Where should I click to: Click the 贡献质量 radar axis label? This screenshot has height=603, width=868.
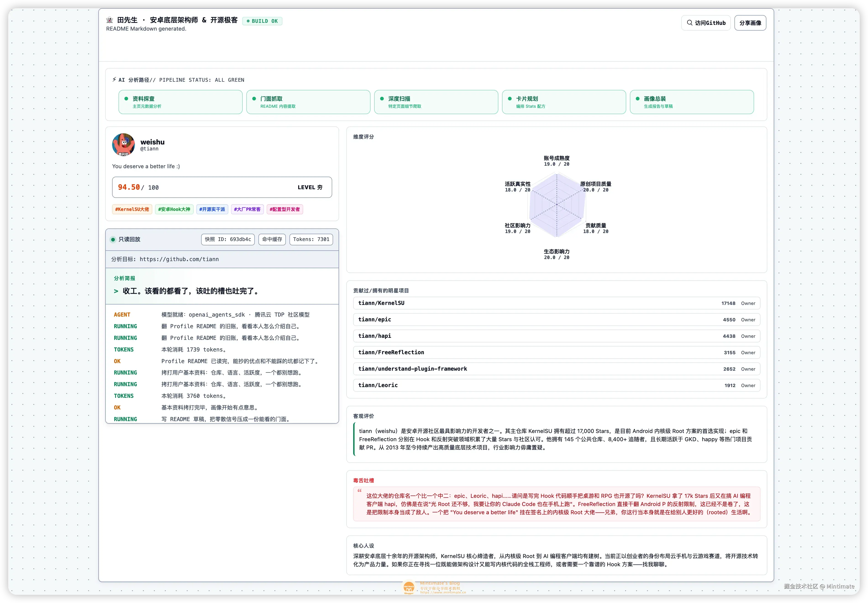(596, 225)
